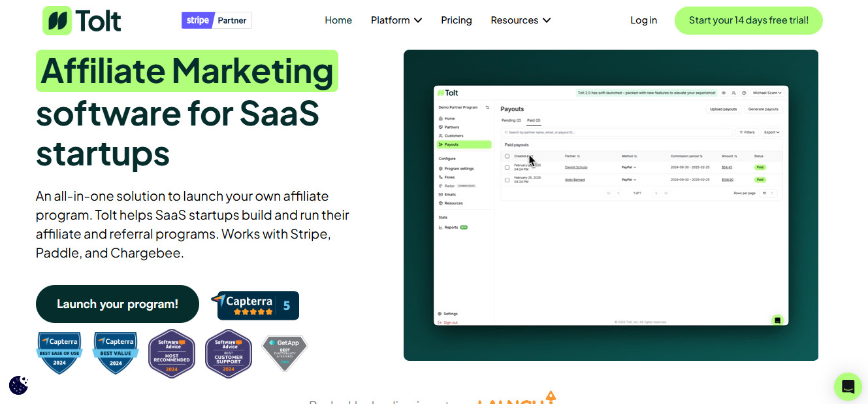
Task: Select Payouts in the demo dashboard sidebar
Action: 464,144
